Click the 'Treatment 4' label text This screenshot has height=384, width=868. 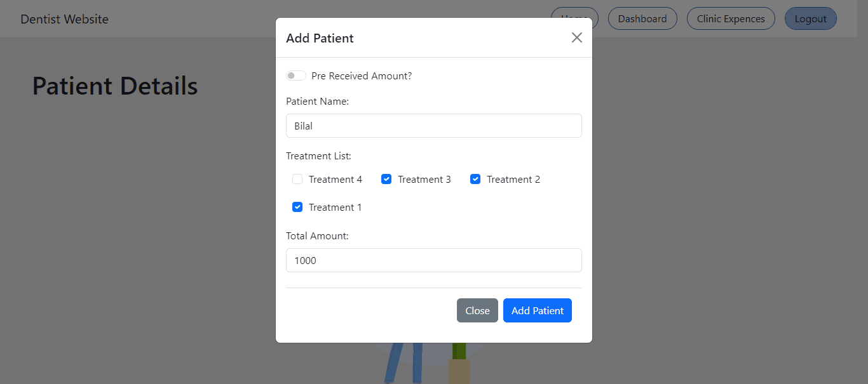click(x=336, y=179)
